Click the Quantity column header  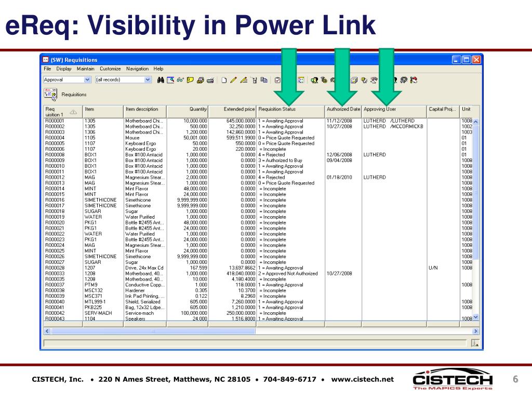pyautogui.click(x=187, y=112)
